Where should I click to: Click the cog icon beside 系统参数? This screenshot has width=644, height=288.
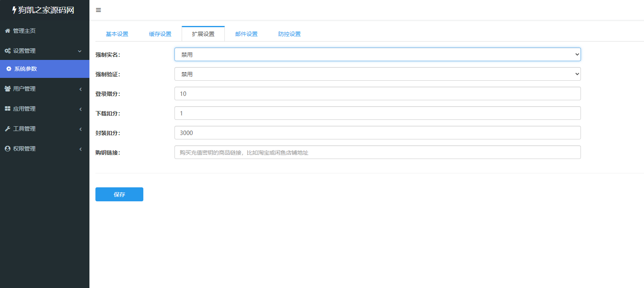coord(9,69)
